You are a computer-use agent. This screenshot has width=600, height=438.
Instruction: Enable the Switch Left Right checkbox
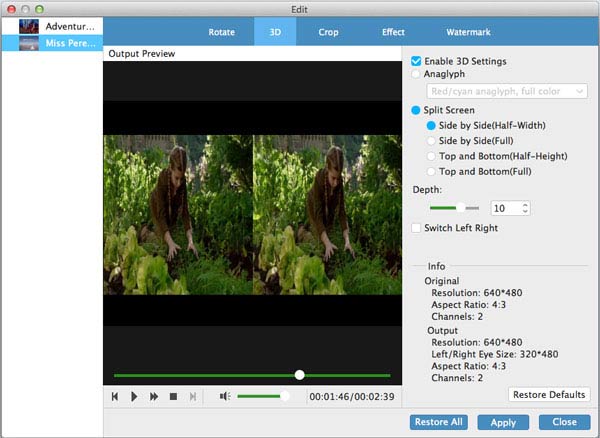416,228
